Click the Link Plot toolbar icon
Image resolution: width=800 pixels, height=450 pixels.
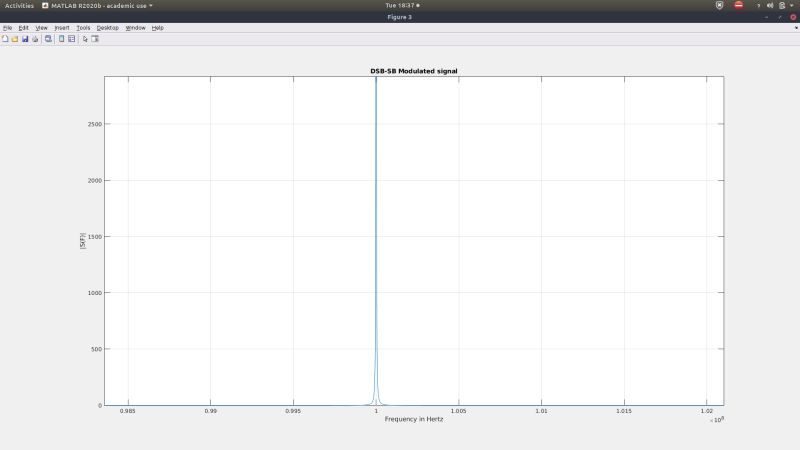click(x=48, y=39)
